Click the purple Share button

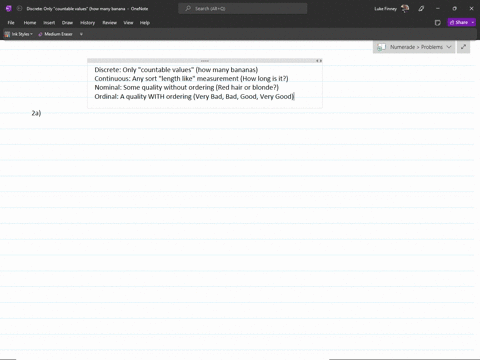[x=458, y=22]
